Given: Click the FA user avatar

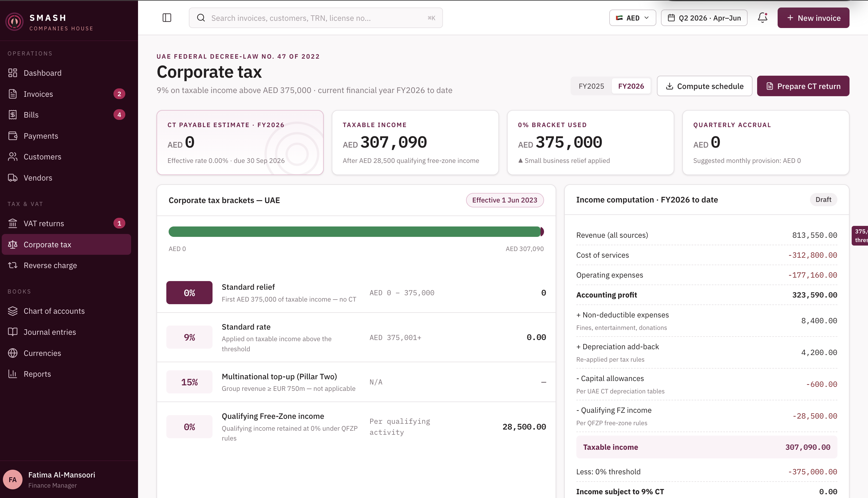Looking at the screenshot, I should [x=13, y=480].
